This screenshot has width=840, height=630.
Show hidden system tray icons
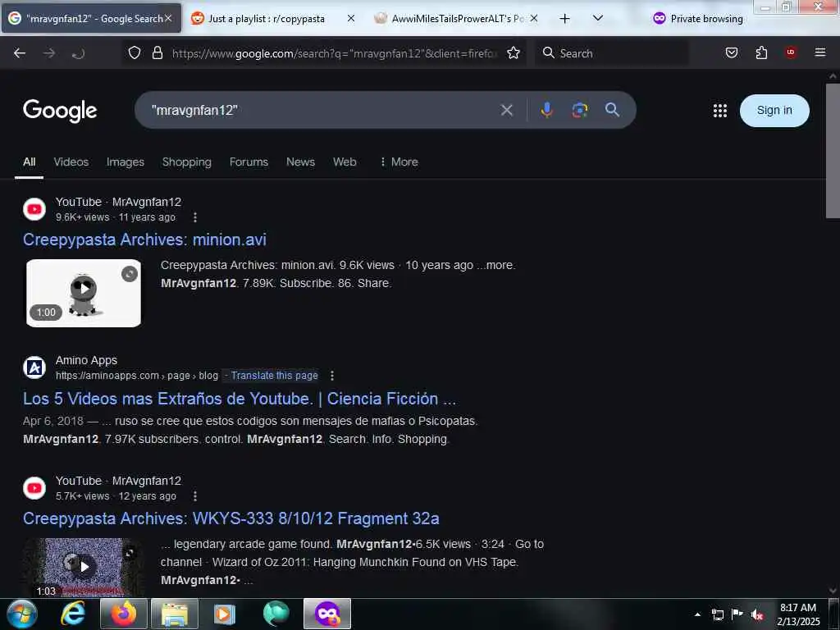697,614
